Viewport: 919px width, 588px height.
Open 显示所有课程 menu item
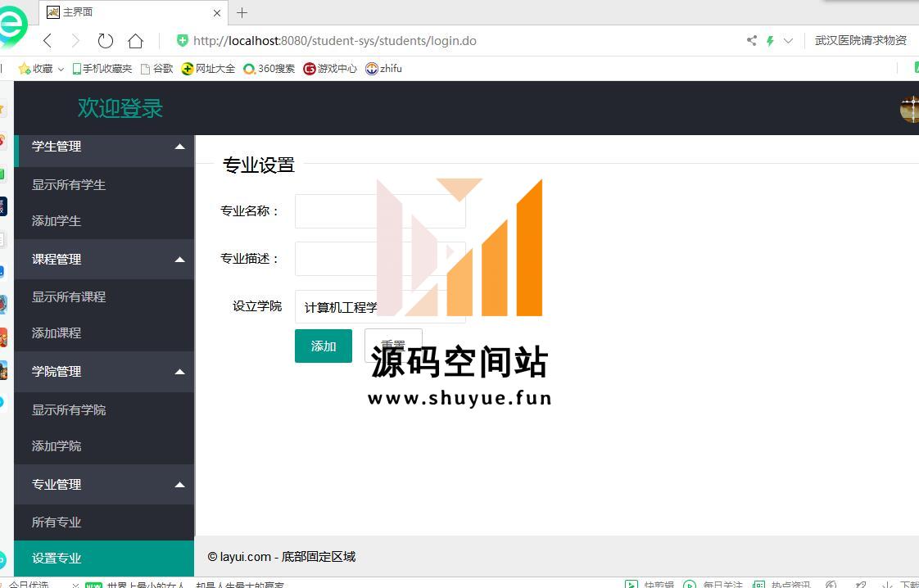pyautogui.click(x=104, y=296)
